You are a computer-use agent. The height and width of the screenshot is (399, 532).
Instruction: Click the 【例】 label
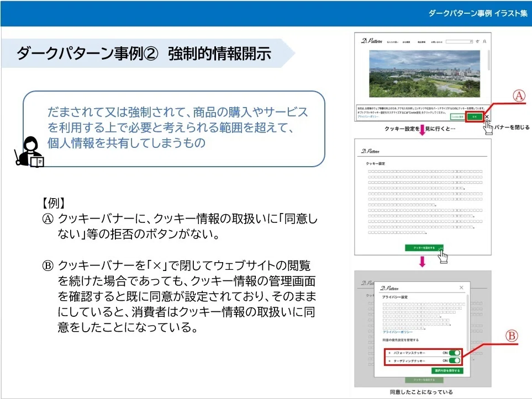point(53,203)
